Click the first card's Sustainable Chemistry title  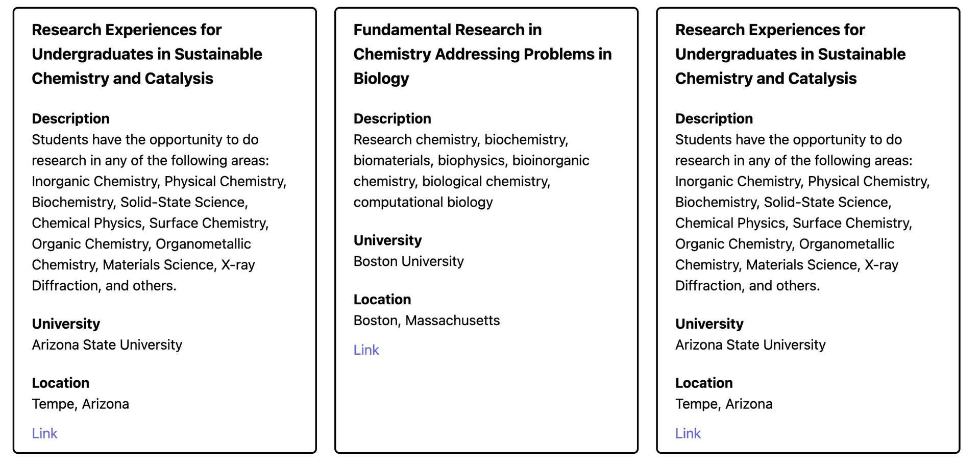(x=147, y=54)
